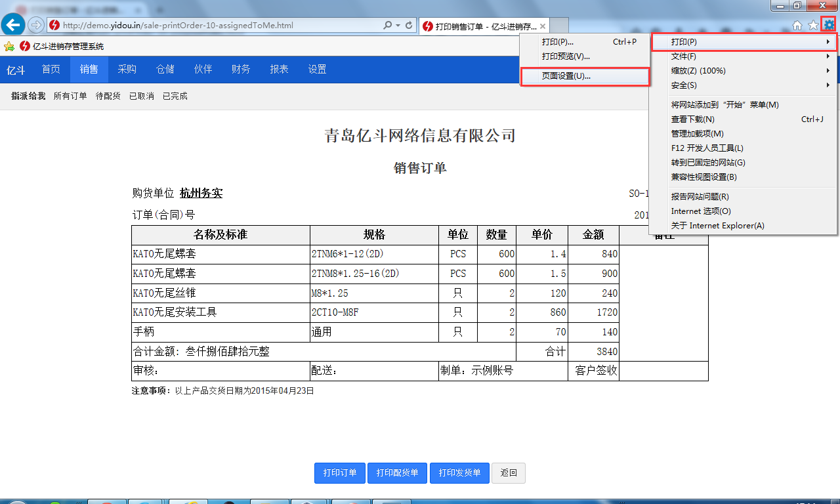
Task: Click the 杭州务实 customer link
Action: 201,194
